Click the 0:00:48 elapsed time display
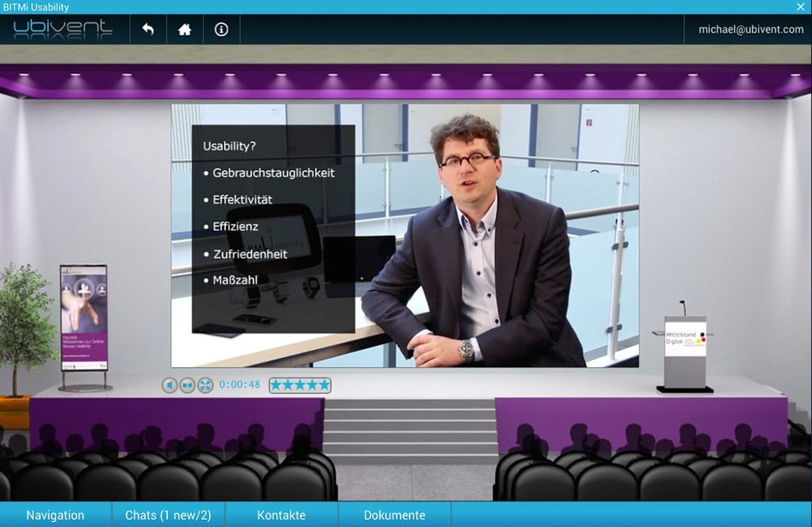The image size is (812, 527). coord(239,385)
